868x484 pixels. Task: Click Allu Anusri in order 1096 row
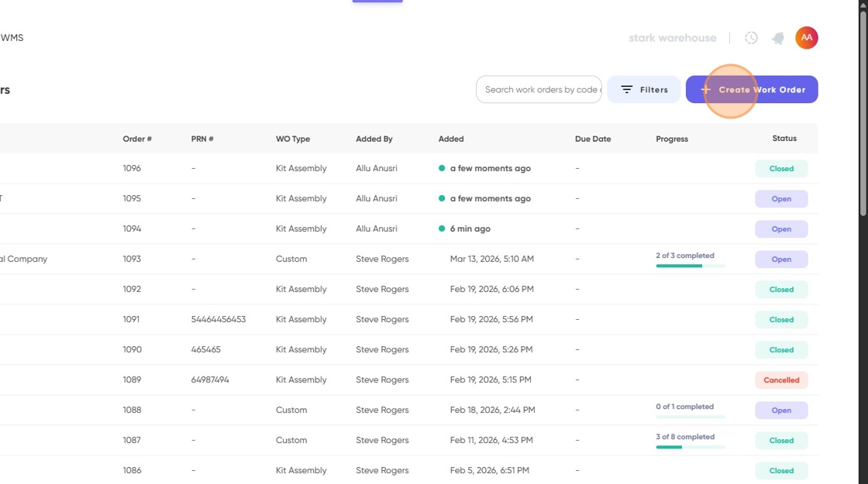[x=377, y=168]
